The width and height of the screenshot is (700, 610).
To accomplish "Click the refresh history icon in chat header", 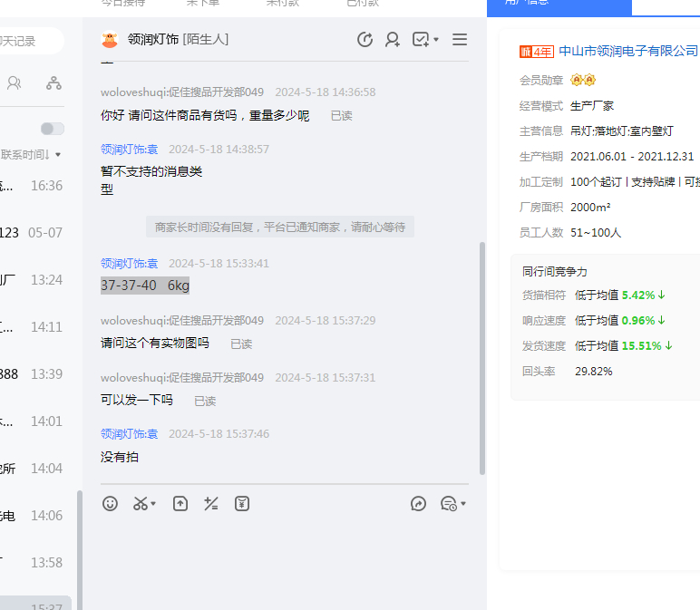I will (365, 39).
